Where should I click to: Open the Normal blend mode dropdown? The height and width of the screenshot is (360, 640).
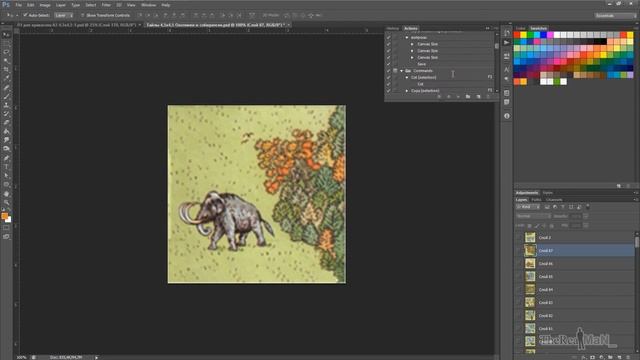pos(533,216)
